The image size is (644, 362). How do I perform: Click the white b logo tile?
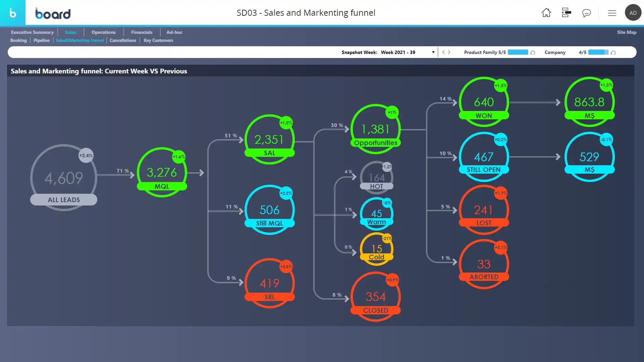[x=13, y=12]
